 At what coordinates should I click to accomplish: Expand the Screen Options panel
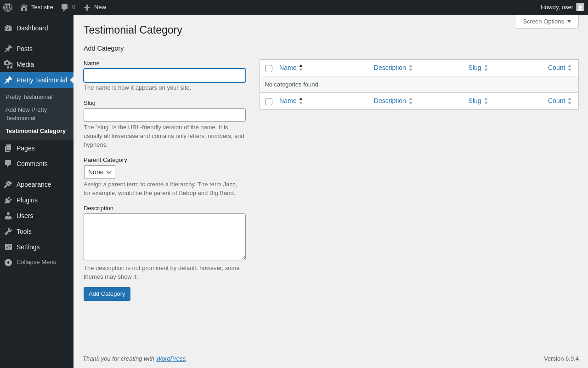coord(547,21)
